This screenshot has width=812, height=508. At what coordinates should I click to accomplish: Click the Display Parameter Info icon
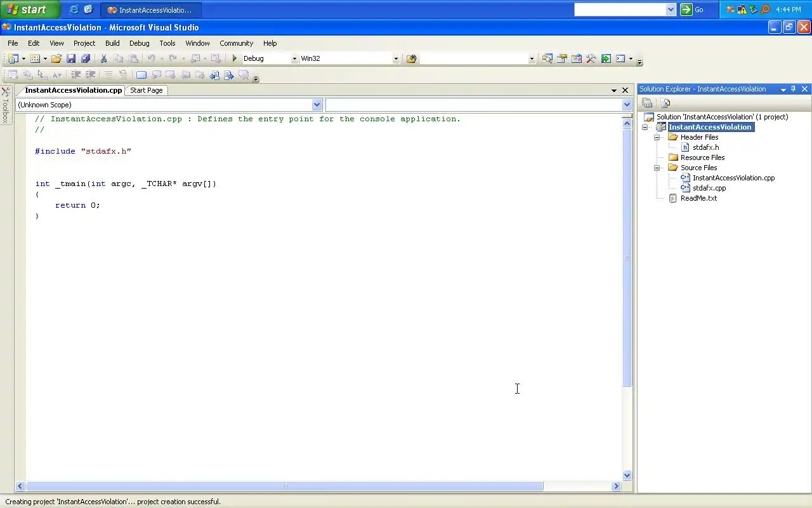(27, 75)
